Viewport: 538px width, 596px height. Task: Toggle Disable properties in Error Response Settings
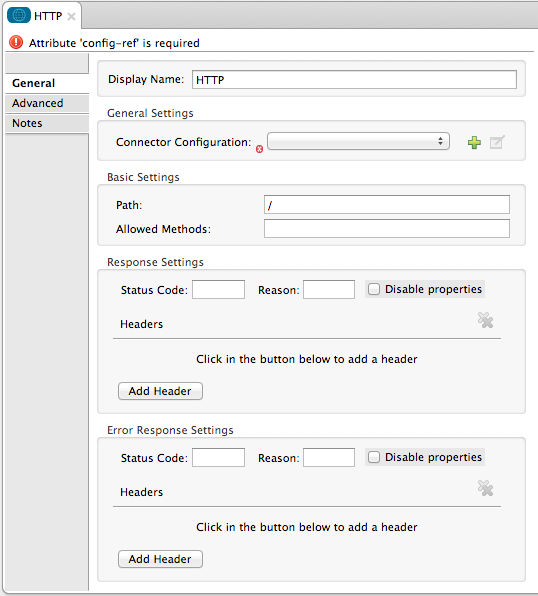[374, 457]
